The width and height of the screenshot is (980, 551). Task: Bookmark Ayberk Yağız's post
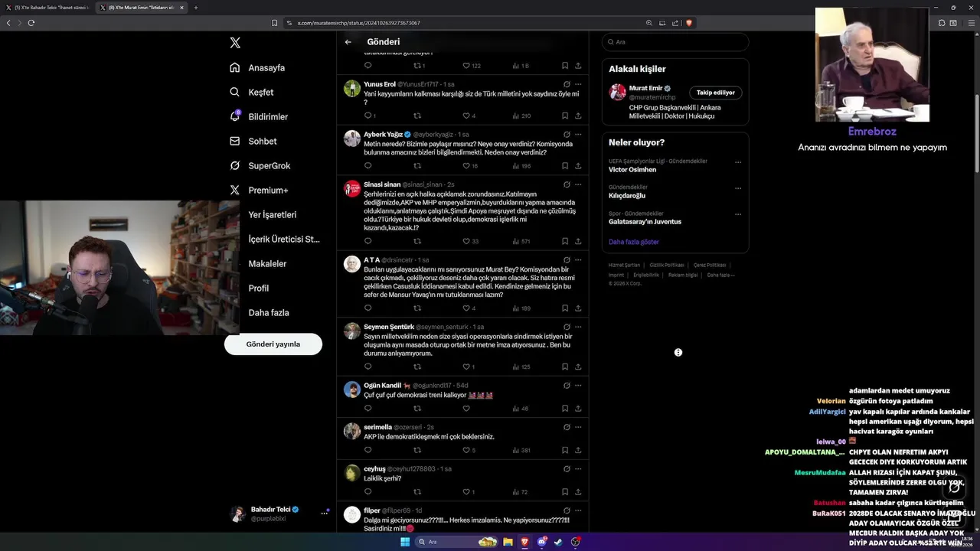[565, 166]
